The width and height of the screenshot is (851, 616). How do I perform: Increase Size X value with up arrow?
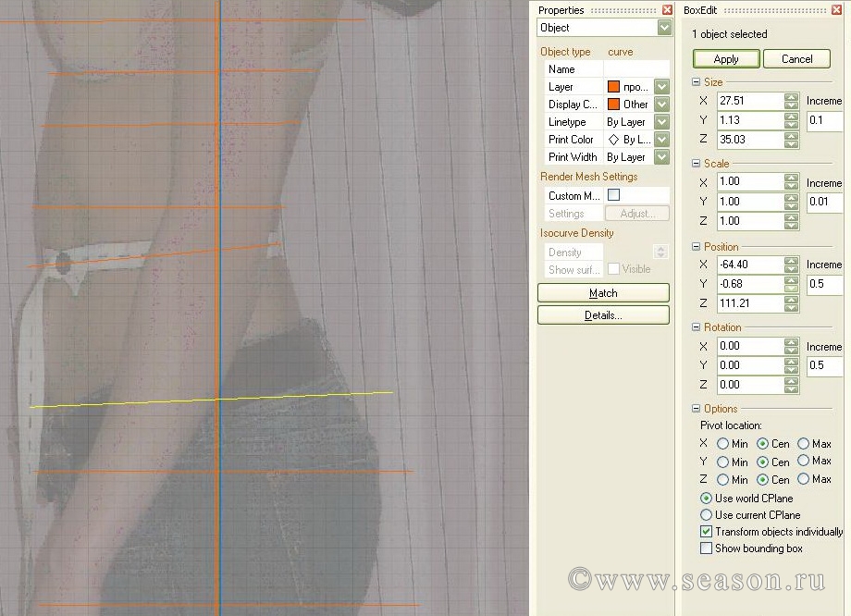tap(791, 97)
